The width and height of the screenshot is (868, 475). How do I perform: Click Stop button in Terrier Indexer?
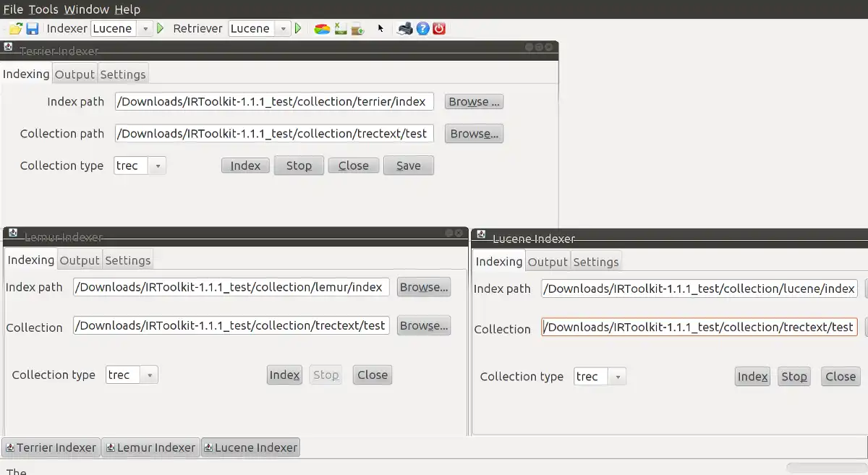point(299,166)
